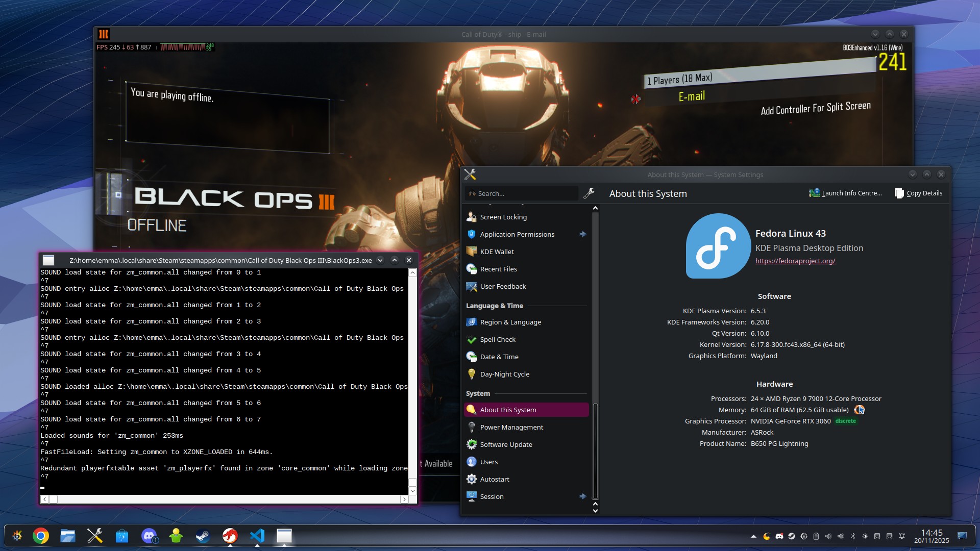Launch Google Chrome from the taskbar

pyautogui.click(x=41, y=536)
